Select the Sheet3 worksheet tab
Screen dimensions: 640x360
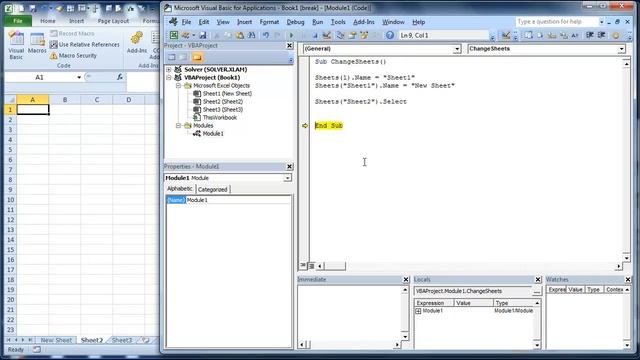click(122, 340)
